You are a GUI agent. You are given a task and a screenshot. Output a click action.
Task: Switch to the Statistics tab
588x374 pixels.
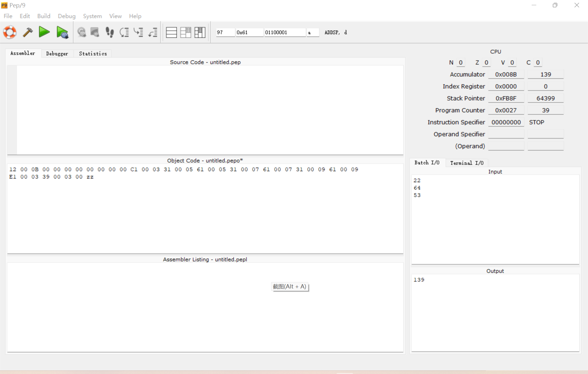(x=93, y=53)
